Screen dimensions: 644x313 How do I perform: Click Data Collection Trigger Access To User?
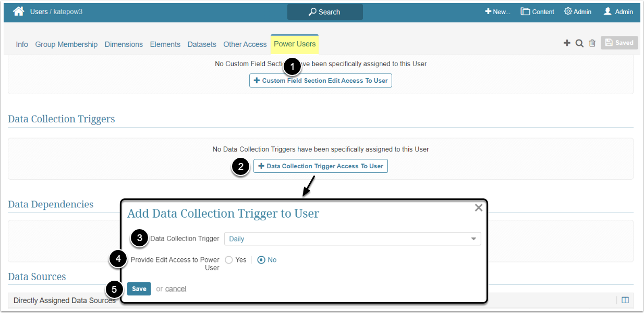click(321, 166)
